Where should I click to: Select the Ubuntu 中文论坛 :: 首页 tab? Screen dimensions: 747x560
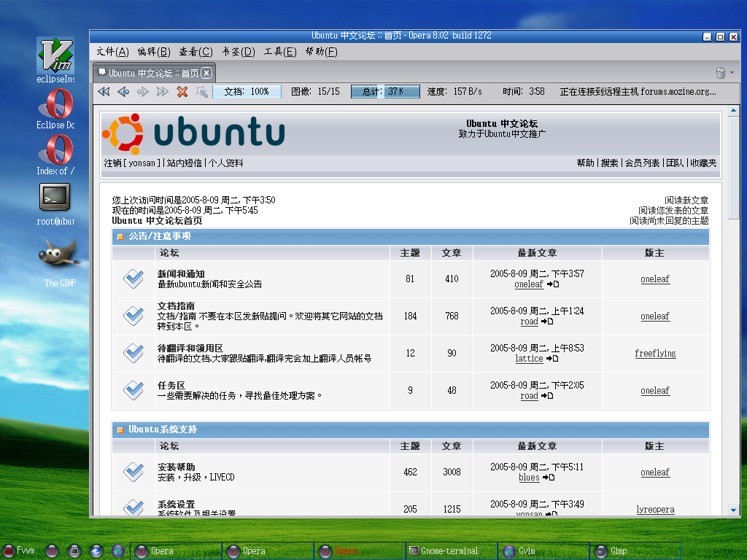click(155, 73)
